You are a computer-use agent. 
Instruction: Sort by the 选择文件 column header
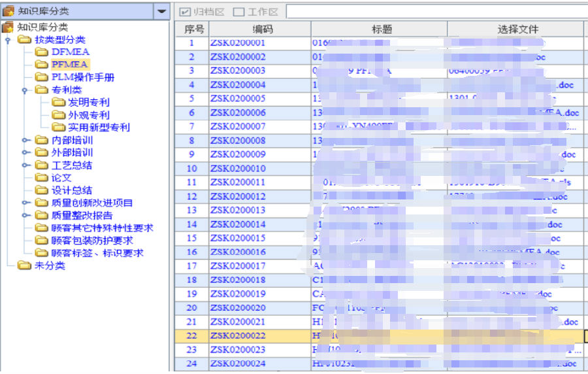tap(515, 29)
